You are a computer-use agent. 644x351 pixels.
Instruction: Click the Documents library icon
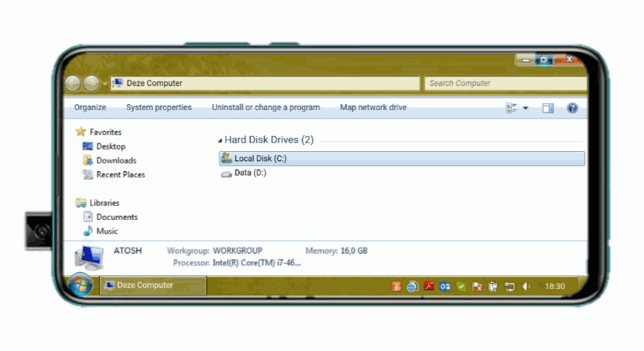pos(88,217)
